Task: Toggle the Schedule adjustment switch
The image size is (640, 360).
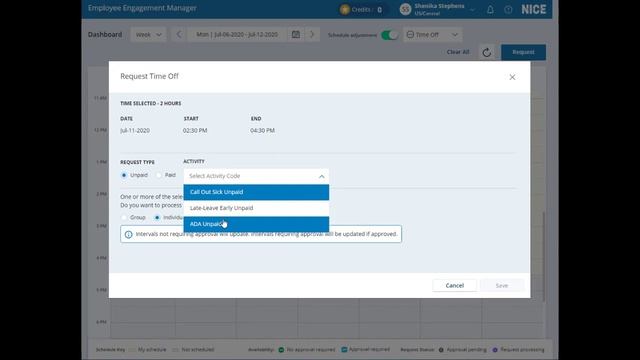Action: [389, 35]
